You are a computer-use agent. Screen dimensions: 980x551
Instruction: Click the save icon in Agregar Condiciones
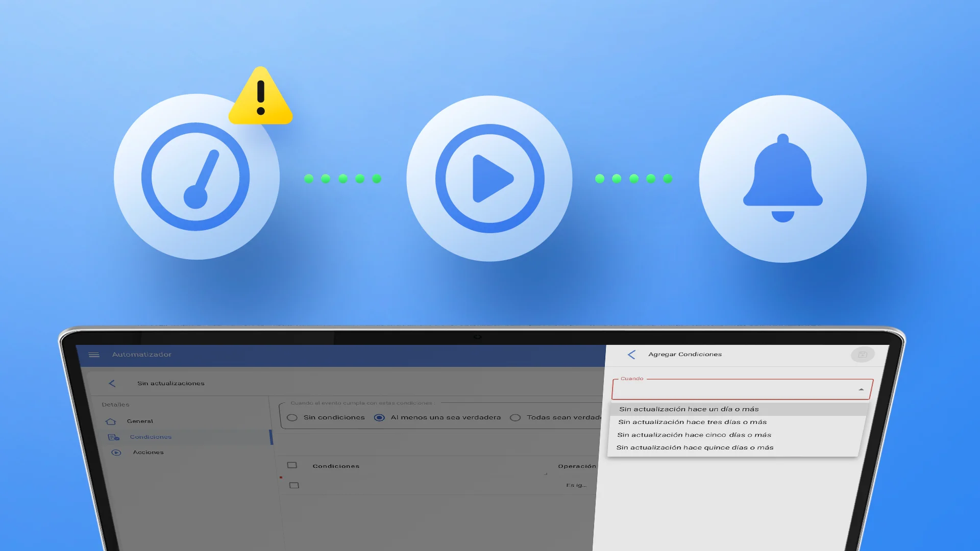pyautogui.click(x=862, y=355)
